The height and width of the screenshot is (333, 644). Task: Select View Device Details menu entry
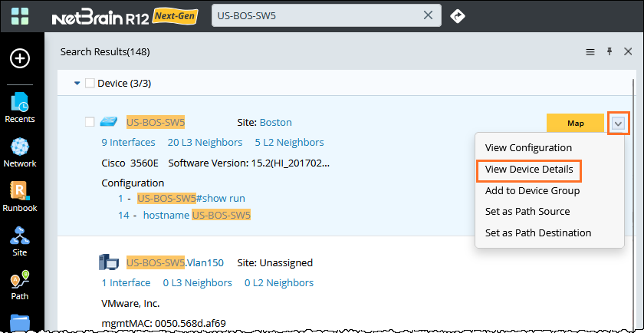(530, 169)
